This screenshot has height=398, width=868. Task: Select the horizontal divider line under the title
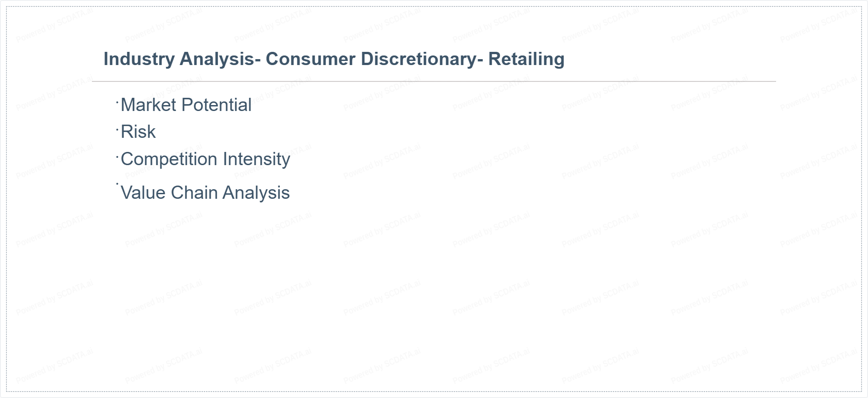(434, 81)
